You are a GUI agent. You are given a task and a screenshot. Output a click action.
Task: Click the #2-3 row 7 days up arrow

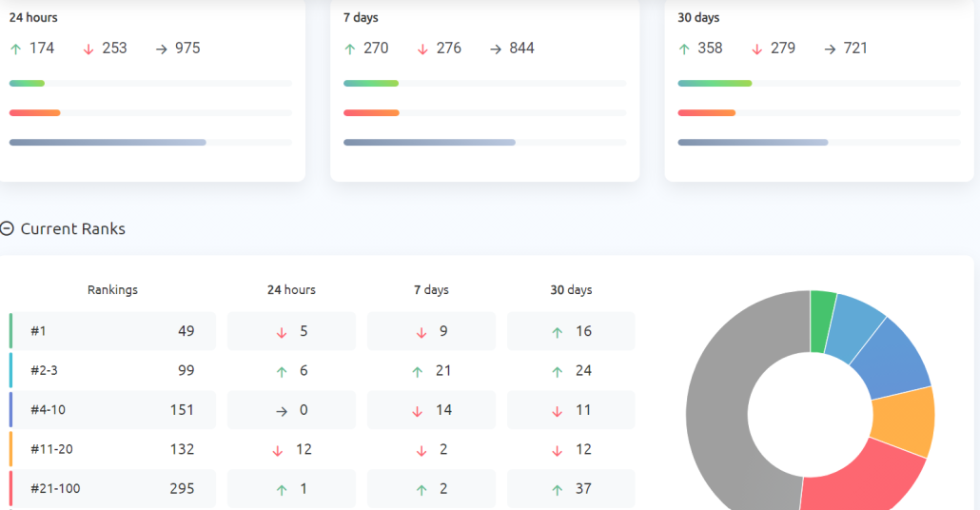tap(418, 372)
